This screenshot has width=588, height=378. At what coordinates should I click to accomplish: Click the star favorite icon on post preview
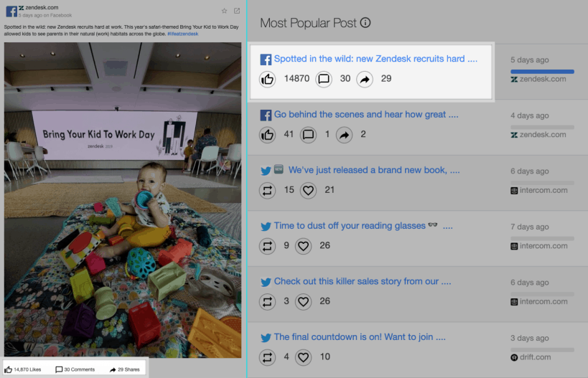tap(224, 11)
